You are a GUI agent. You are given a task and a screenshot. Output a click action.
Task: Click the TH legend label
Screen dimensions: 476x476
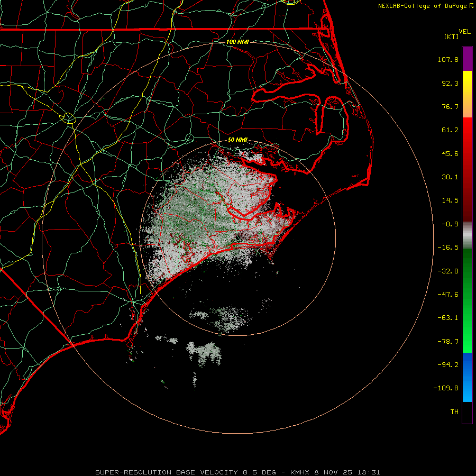point(454,411)
